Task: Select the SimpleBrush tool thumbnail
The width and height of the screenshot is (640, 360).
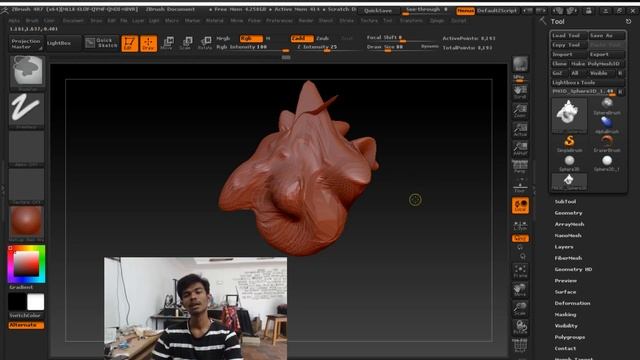Action: click(569, 144)
